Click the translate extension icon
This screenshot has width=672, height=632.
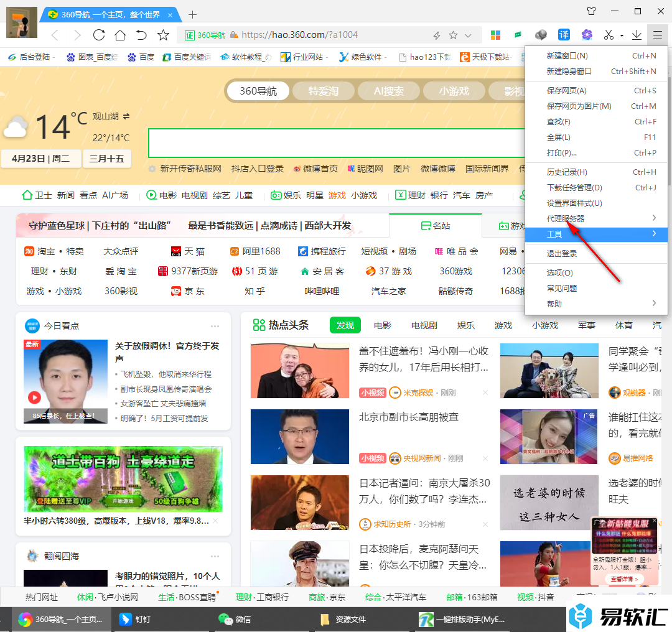pyautogui.click(x=564, y=35)
